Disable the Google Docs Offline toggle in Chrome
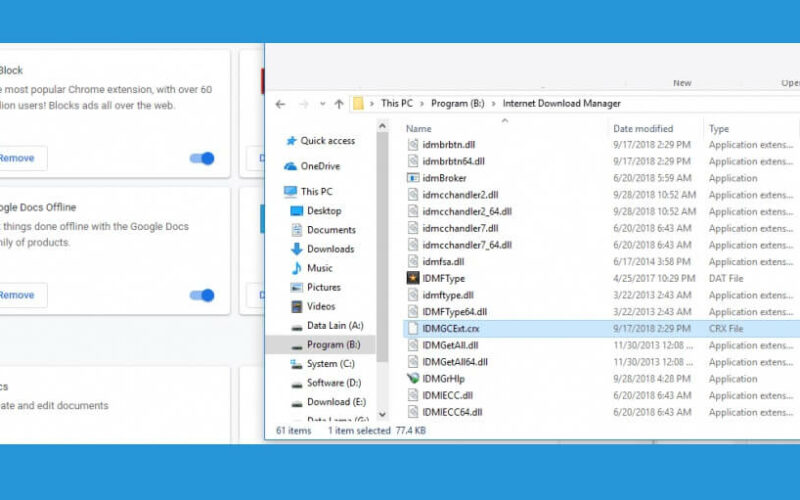Screen dimensions: 800x500 click(x=202, y=295)
